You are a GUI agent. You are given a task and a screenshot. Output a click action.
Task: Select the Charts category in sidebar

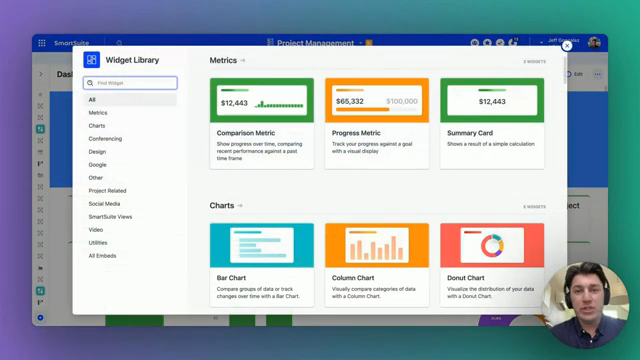click(97, 126)
